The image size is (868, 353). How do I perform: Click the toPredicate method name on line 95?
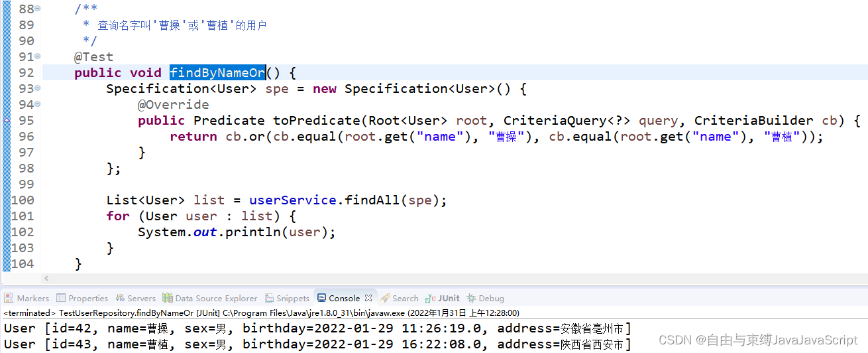click(x=317, y=121)
